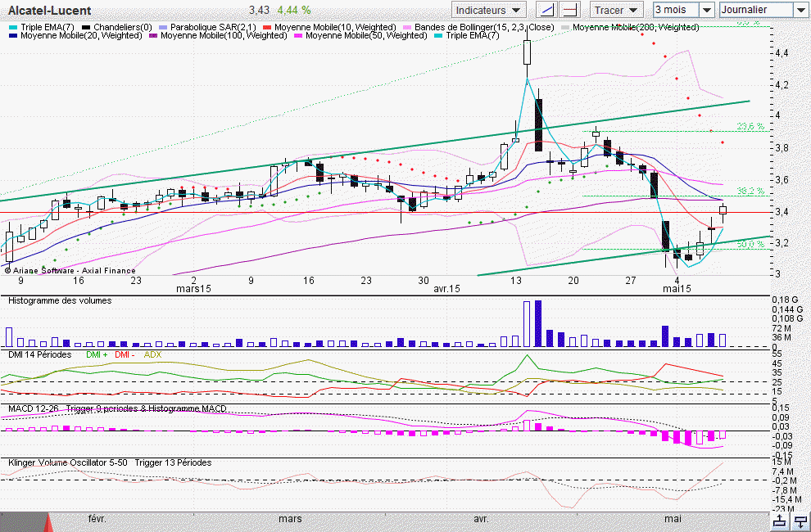Viewport: 811px width, 532px height.
Task: Click the red timeline position marker
Action: click(x=48, y=522)
